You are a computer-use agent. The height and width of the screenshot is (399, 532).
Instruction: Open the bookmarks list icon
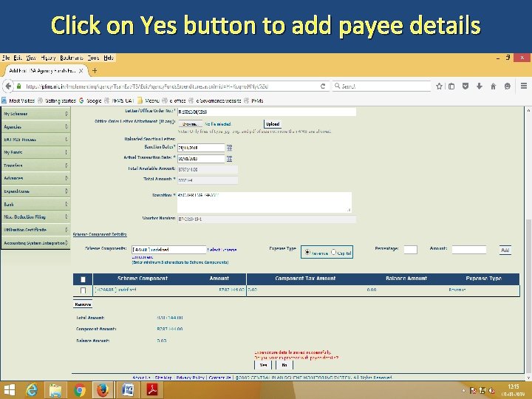pyautogui.click(x=451, y=86)
